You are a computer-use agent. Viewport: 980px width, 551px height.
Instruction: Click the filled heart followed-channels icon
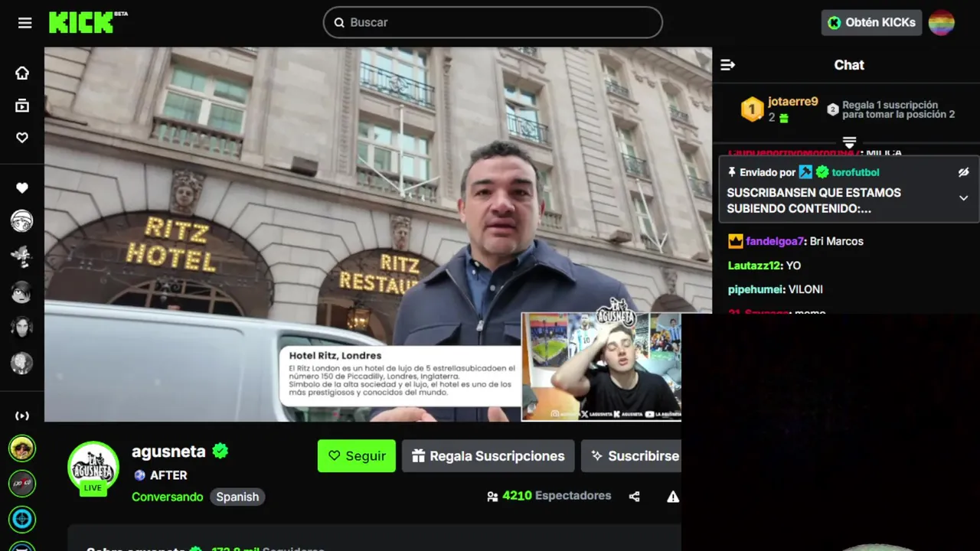(22, 187)
